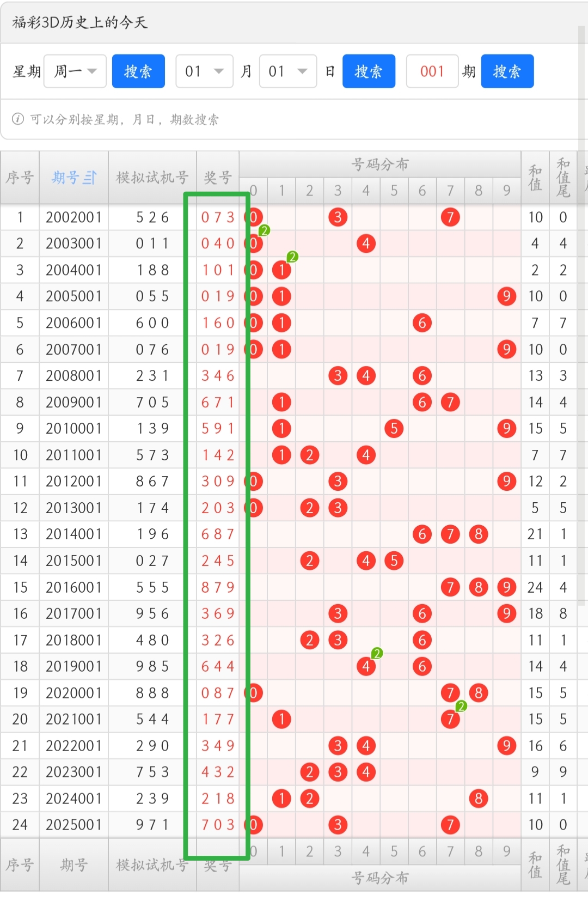Select period 2020001 cell
Screen dimensions: 588x901
click(74, 693)
